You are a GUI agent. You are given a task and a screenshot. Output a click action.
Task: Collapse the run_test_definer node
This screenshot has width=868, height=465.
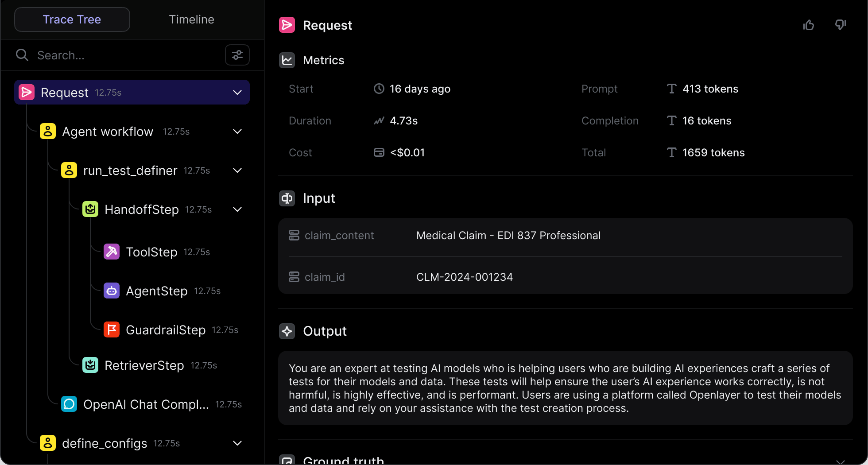point(237,170)
